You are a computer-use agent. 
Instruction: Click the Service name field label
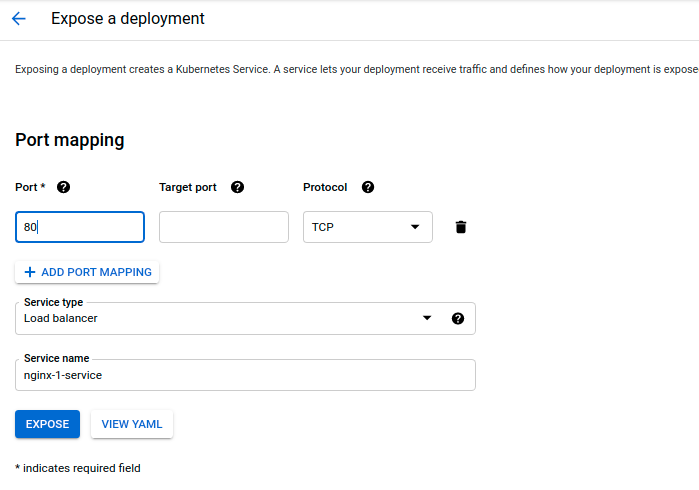(x=57, y=358)
